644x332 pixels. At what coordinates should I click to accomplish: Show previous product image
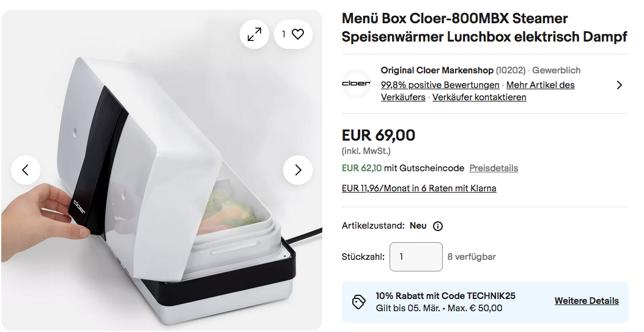[x=26, y=170]
